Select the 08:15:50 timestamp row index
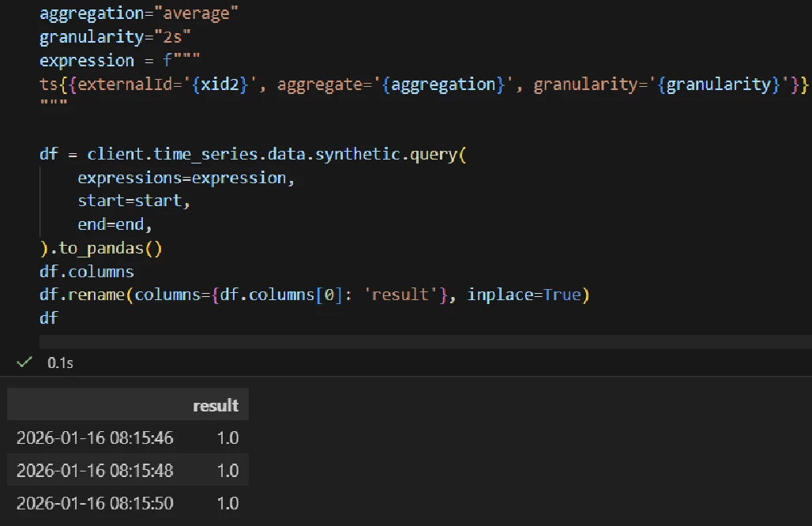The width and height of the screenshot is (812, 526). (95, 503)
